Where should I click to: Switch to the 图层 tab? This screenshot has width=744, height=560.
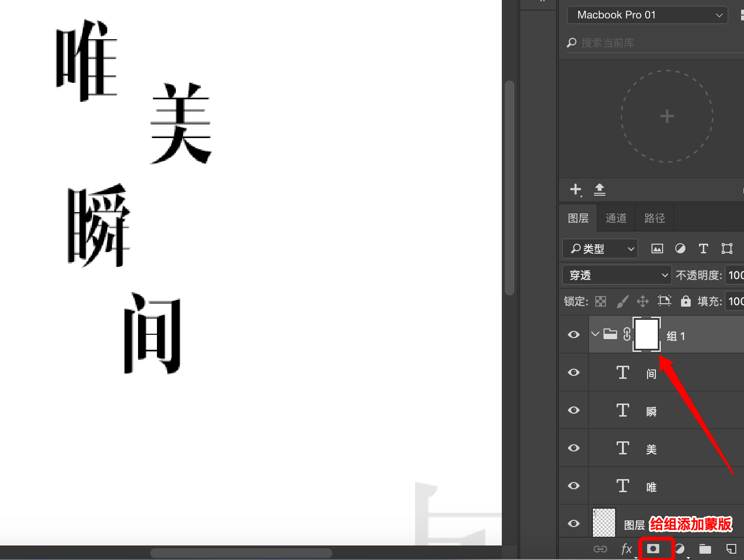click(578, 218)
